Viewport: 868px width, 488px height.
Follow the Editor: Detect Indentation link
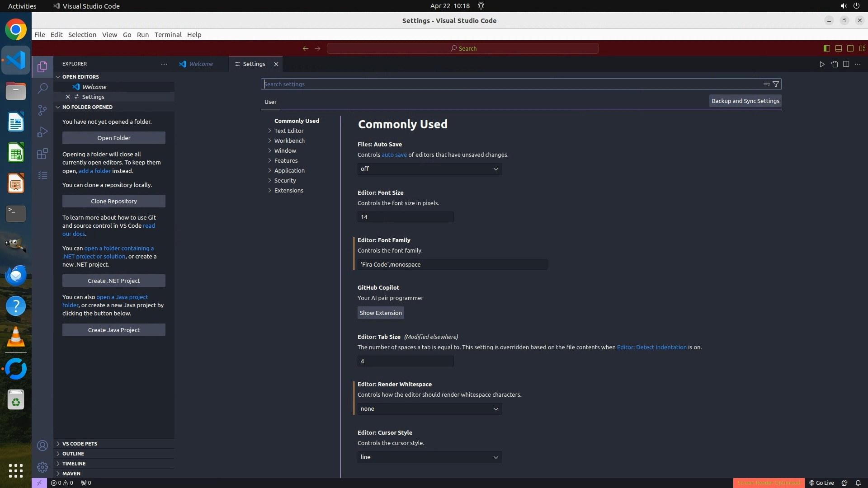point(651,347)
